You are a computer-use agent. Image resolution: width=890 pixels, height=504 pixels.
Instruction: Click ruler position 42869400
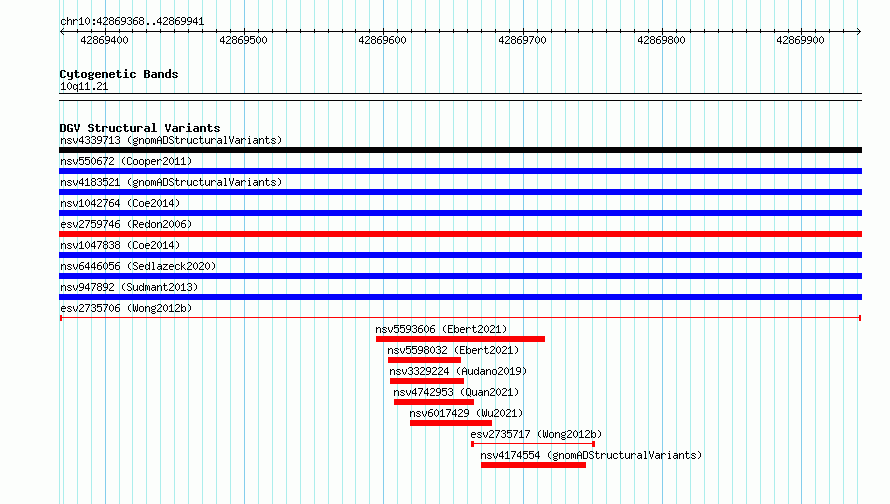point(104,40)
